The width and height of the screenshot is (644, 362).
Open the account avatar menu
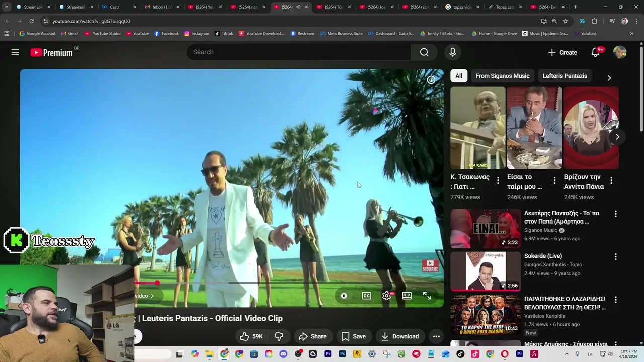[x=620, y=52]
